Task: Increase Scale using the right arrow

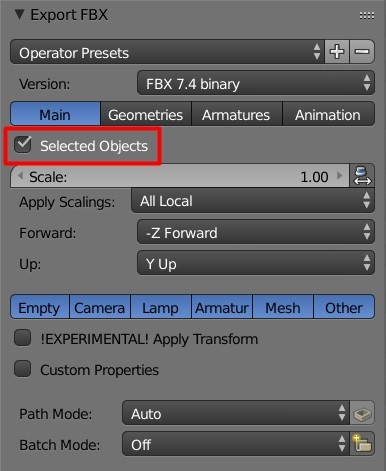Action: 340,176
